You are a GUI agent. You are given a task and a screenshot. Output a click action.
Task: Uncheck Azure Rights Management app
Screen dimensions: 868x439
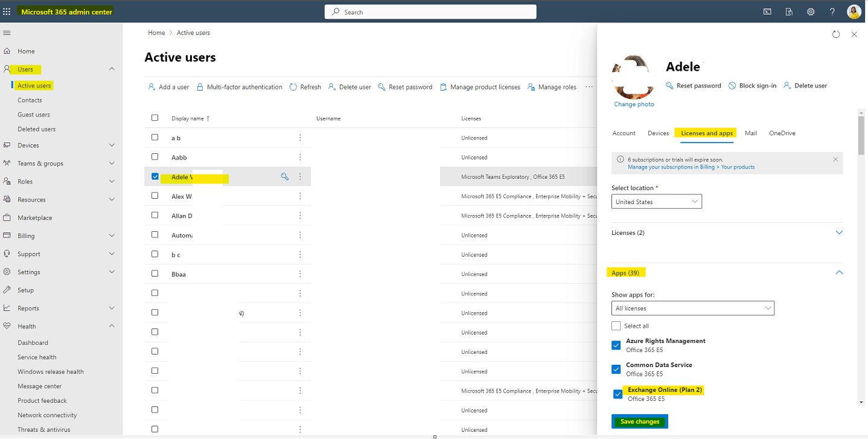pyautogui.click(x=616, y=345)
